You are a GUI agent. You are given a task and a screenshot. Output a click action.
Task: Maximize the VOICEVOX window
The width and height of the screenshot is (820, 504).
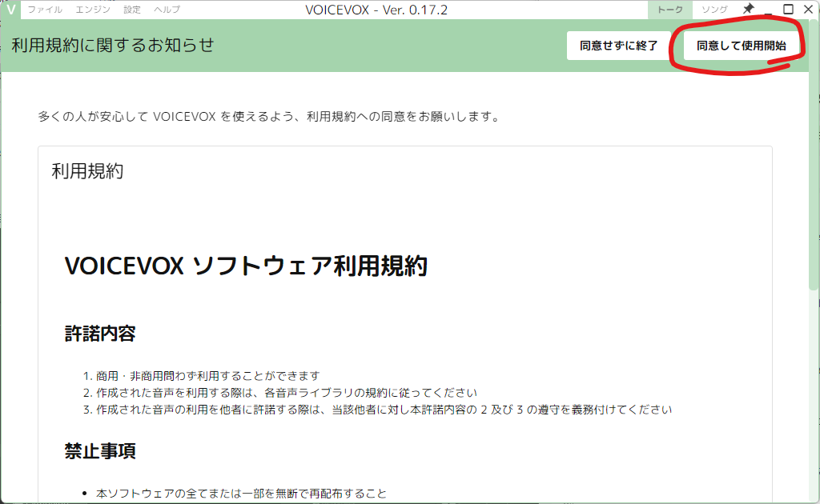(x=788, y=10)
